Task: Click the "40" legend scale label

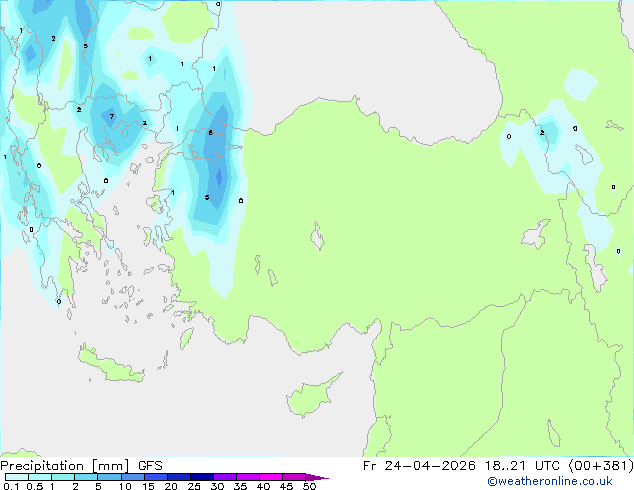Action: (263, 486)
